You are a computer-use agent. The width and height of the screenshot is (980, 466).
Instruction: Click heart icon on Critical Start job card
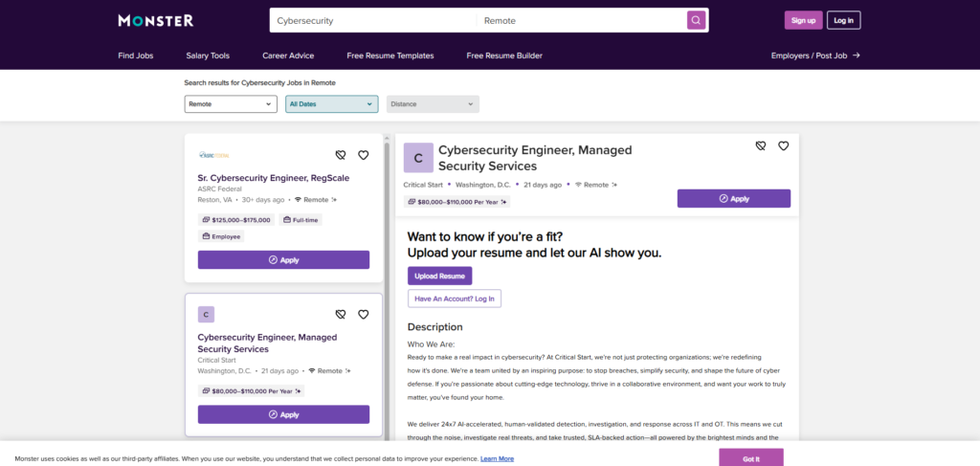click(x=364, y=314)
